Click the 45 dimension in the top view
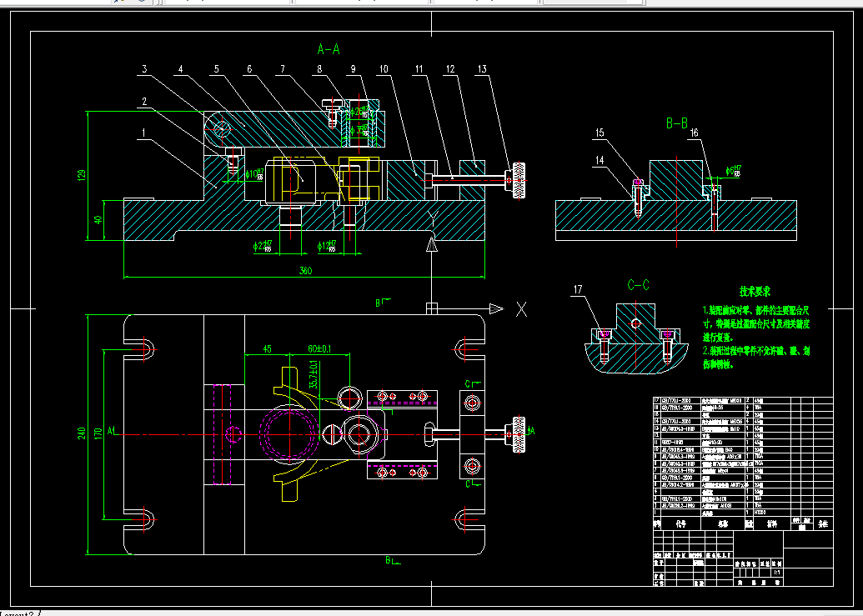Screen dimensions: 863x616 click(268, 349)
